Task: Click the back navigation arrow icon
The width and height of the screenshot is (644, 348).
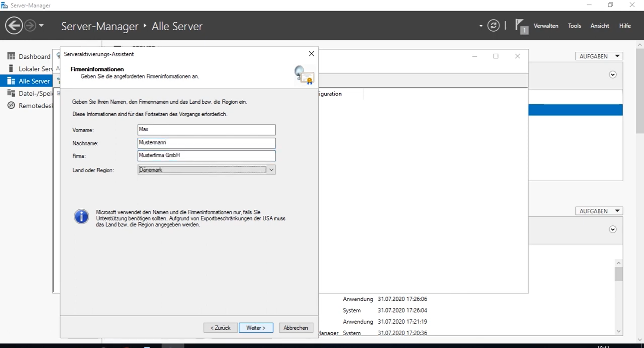Action: pyautogui.click(x=14, y=26)
